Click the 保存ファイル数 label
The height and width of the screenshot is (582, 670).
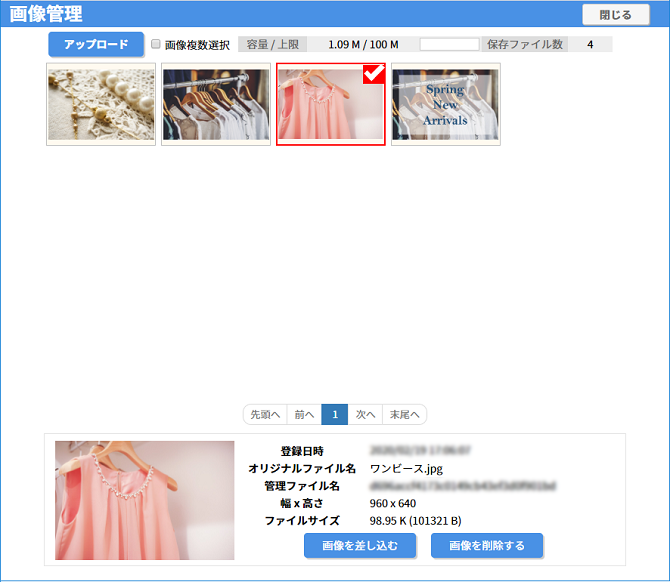pos(525,44)
